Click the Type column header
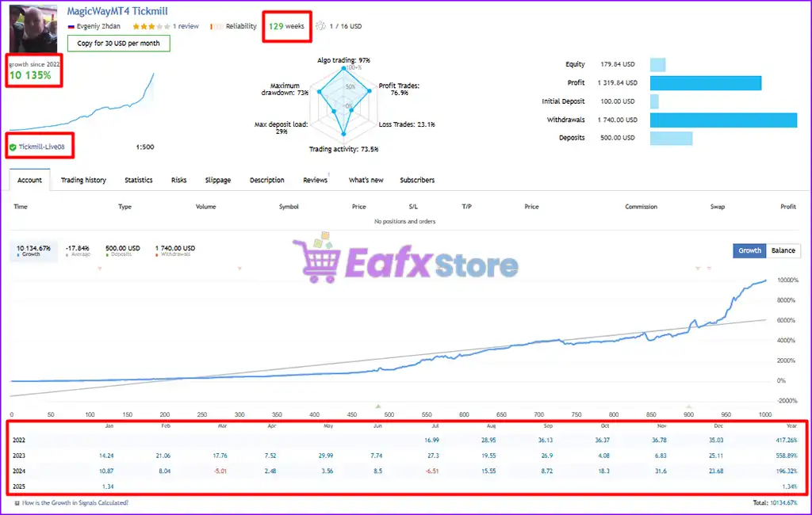The height and width of the screenshot is (515, 812). pos(124,207)
